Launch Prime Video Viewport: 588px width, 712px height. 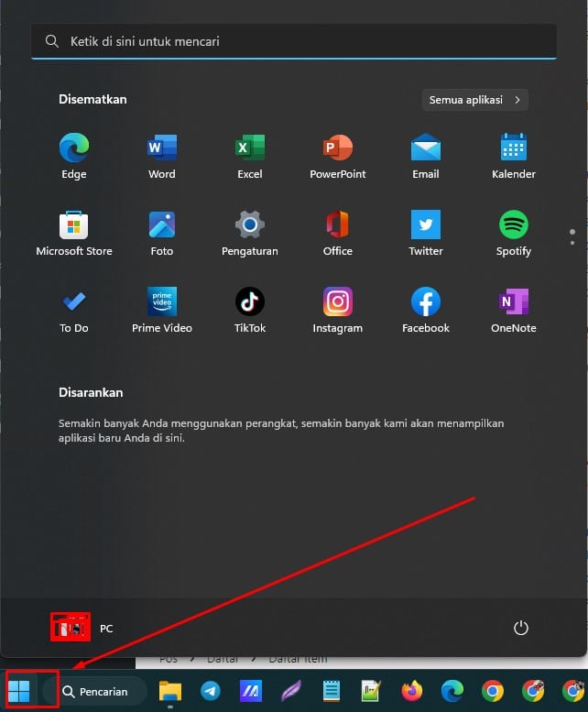pos(162,310)
